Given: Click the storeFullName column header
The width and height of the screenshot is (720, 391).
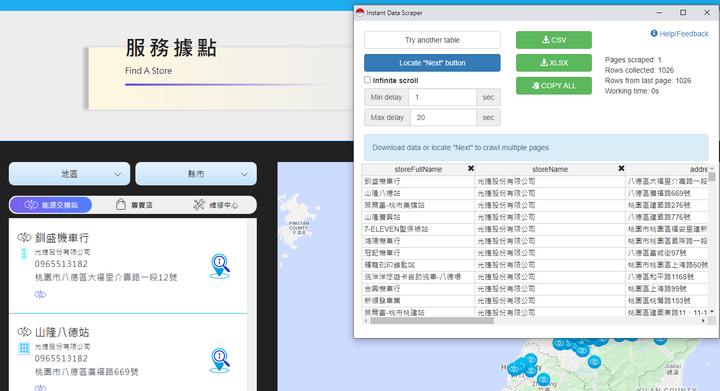Looking at the screenshot, I should pyautogui.click(x=418, y=169).
